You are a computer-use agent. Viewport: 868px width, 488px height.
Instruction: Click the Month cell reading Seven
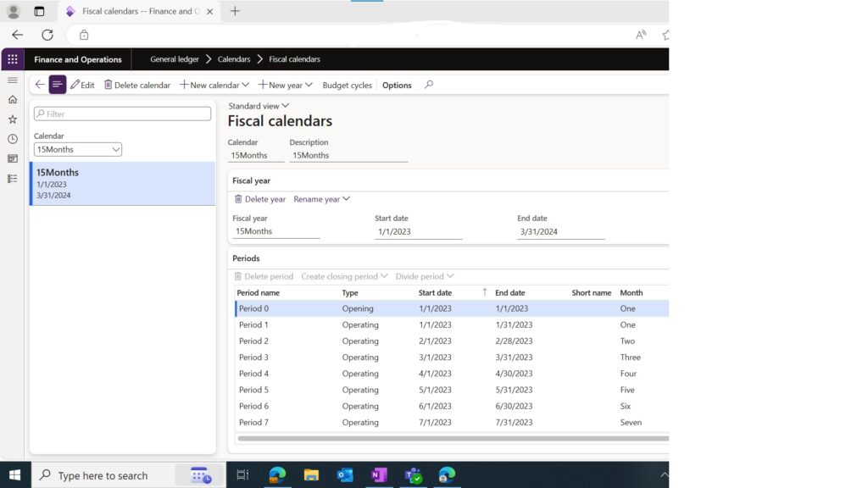pyautogui.click(x=631, y=422)
